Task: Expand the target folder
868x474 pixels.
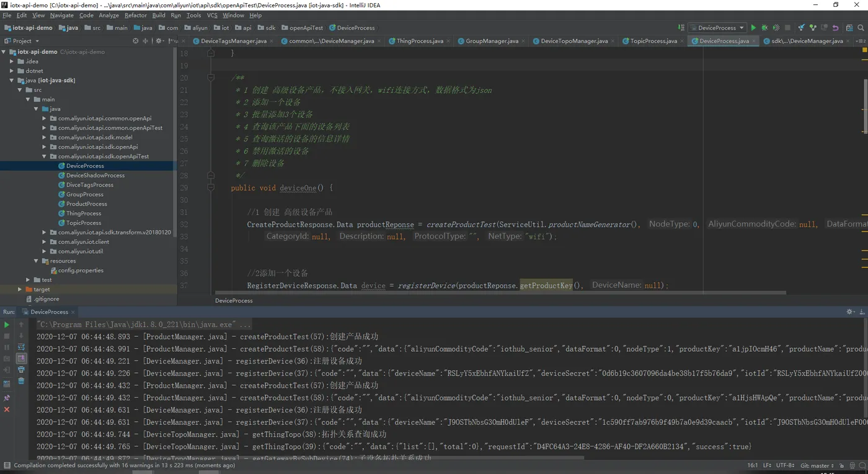Action: 20,290
